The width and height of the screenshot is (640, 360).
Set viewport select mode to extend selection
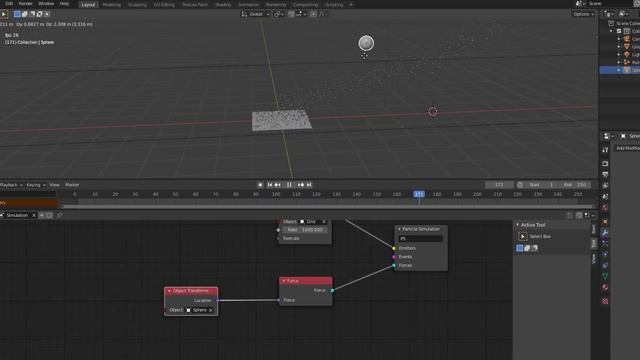point(24,14)
